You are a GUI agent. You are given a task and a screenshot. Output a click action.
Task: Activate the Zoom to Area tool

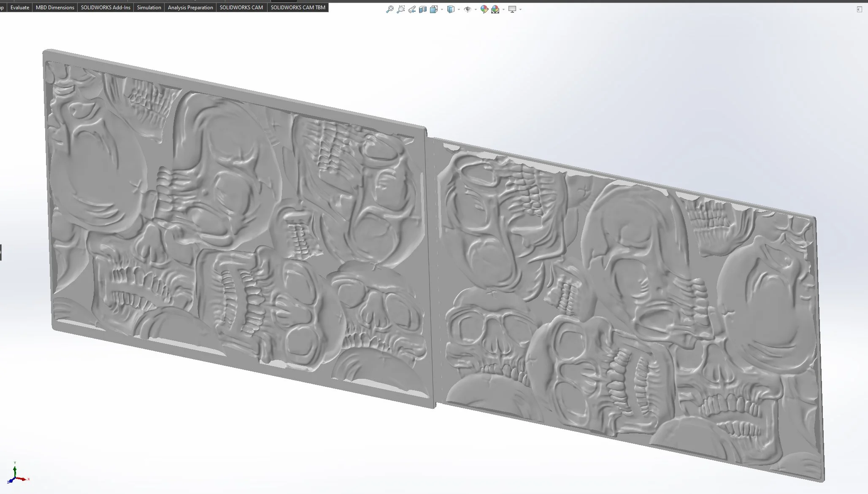click(400, 9)
